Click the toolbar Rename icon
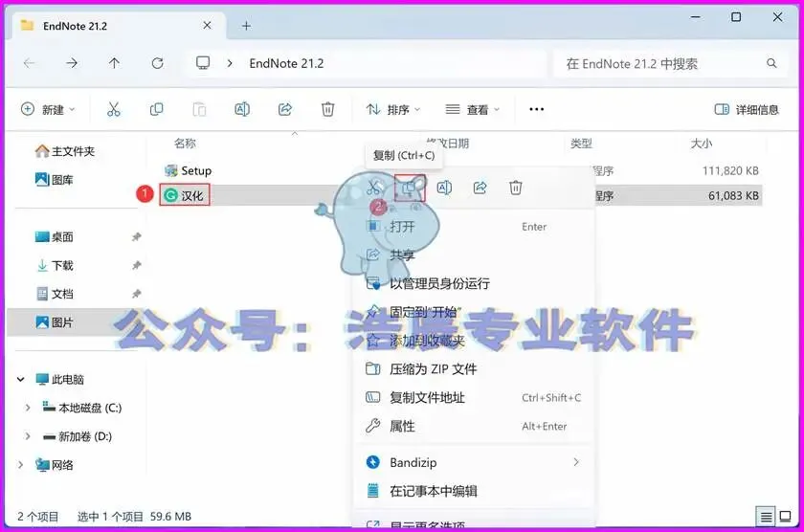This screenshot has height=532, width=804. click(x=242, y=109)
